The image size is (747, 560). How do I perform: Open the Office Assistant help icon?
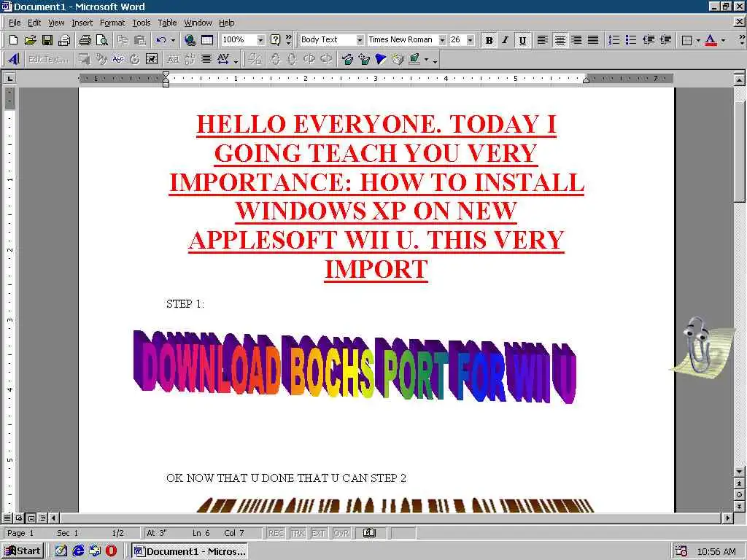tap(275, 40)
